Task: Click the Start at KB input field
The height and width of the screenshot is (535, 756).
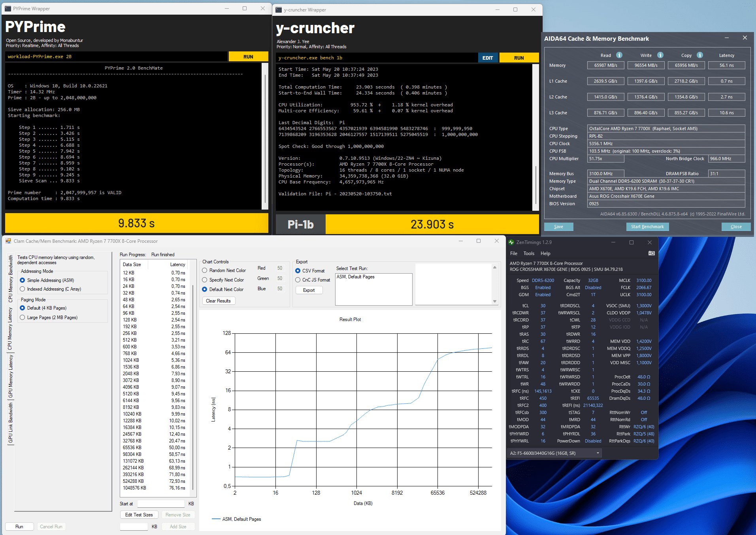Action: click(161, 504)
